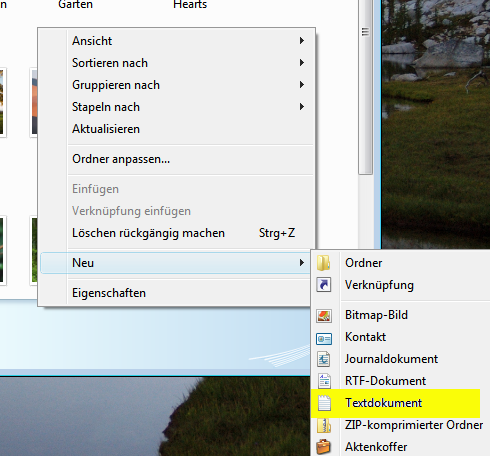The image size is (490, 456).
Task: Click the RTF-Dokument icon
Action: pos(324,381)
